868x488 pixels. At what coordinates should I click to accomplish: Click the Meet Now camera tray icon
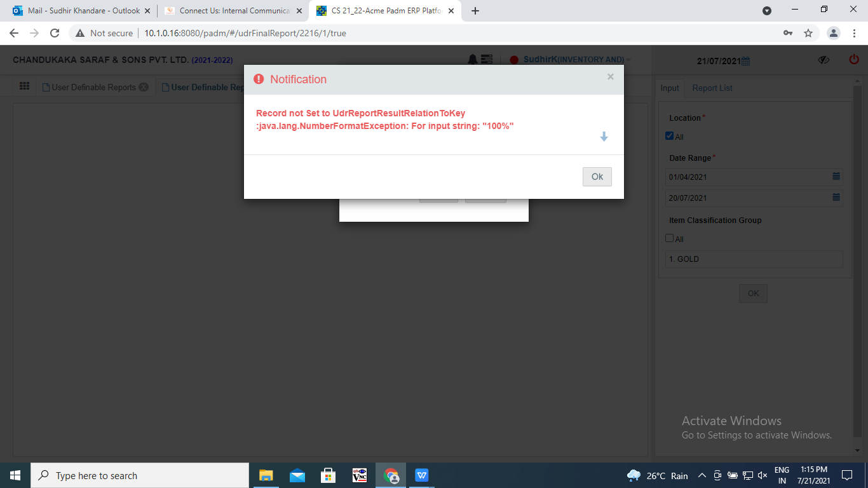click(717, 475)
